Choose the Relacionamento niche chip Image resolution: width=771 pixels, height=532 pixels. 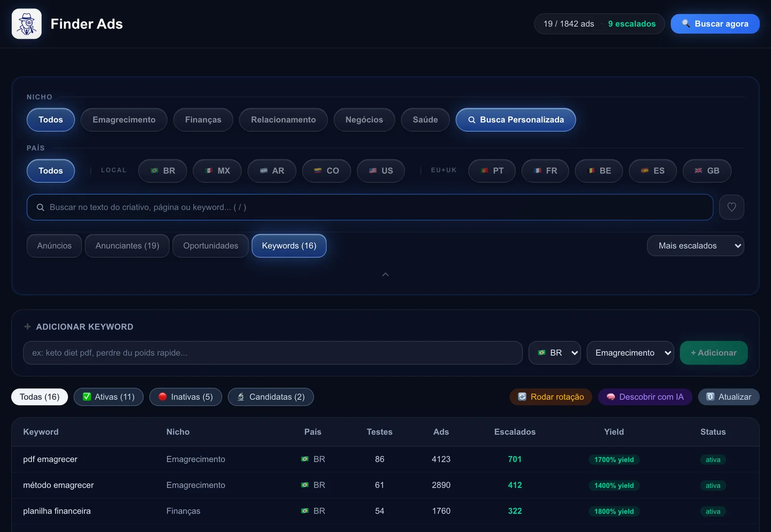tap(283, 120)
